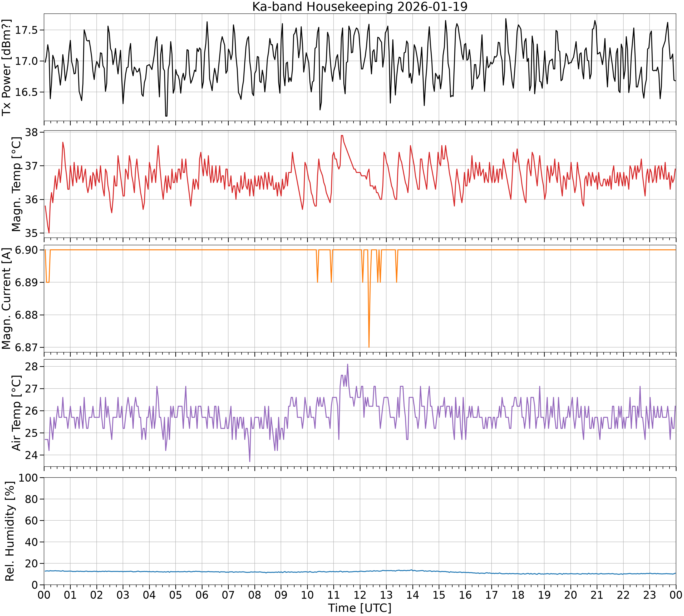Click the blue humidity line near 14 UTC

tap(413, 570)
